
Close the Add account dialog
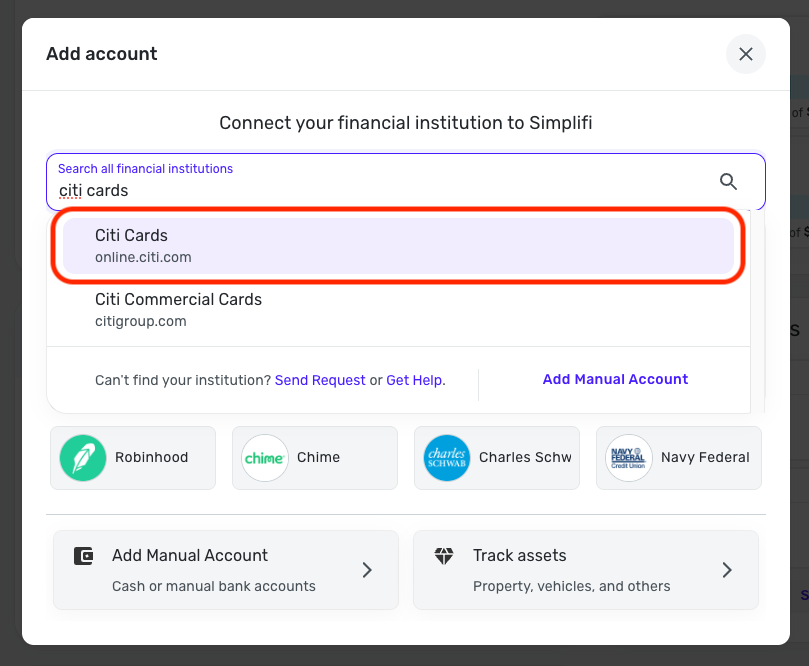point(745,54)
